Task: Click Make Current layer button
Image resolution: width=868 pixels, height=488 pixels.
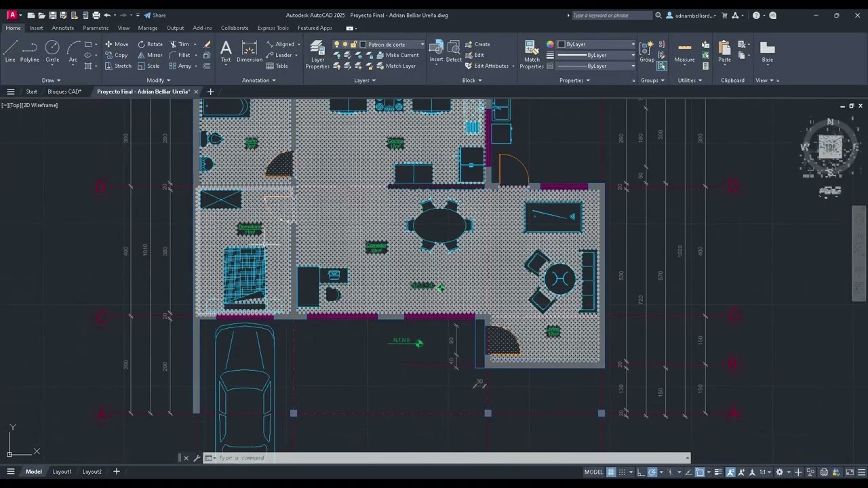Action: click(396, 55)
